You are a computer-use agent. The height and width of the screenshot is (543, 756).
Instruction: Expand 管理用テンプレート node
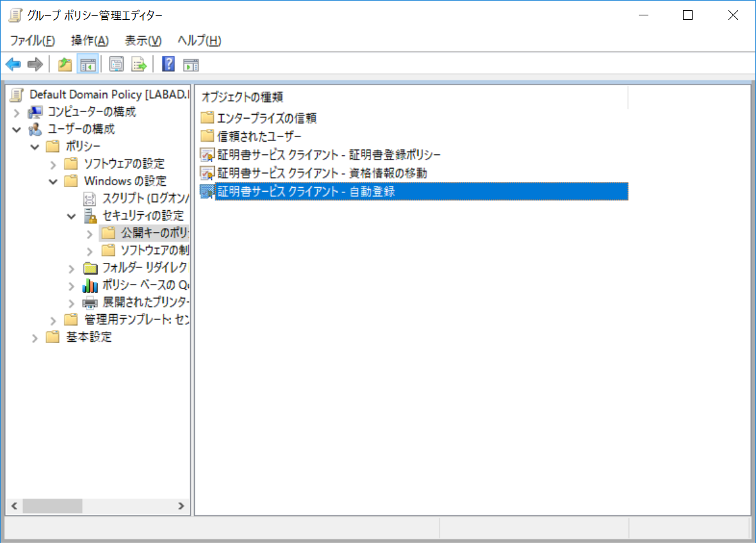53,320
